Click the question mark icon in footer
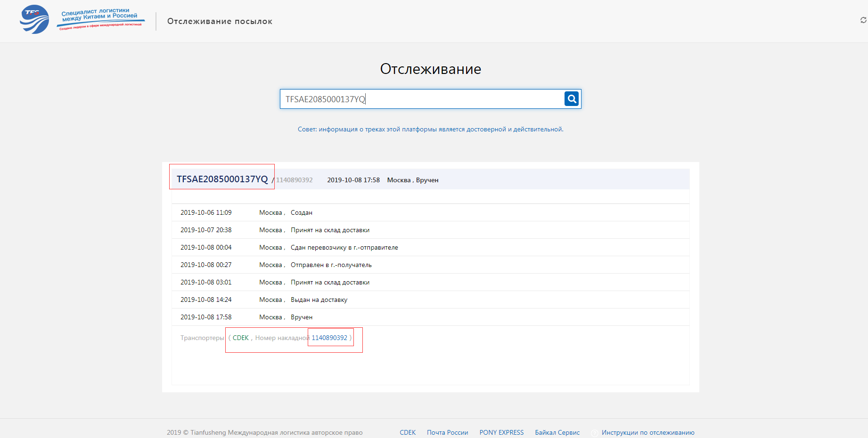Viewport: 868px width, 438px height. [x=595, y=433]
